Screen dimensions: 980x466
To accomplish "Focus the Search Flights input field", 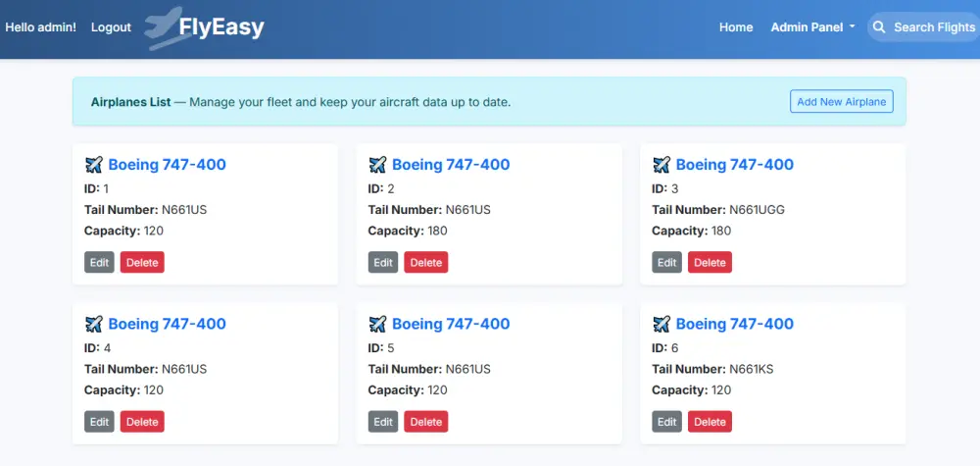I will point(933,27).
